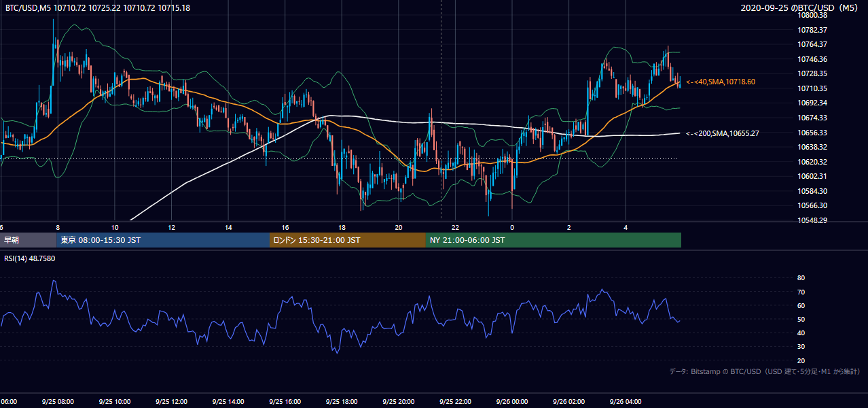Click price axis label 10746.36
Screen dimensions: 868x408
click(812, 59)
